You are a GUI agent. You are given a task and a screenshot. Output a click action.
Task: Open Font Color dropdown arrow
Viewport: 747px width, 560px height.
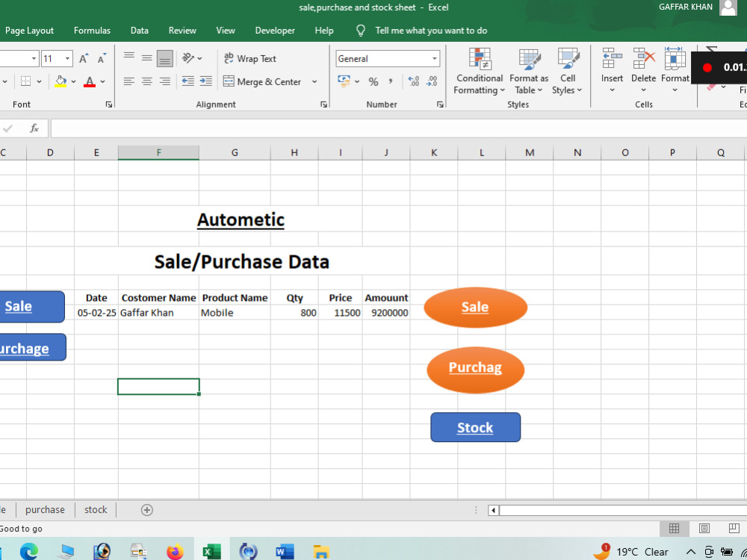[102, 81]
